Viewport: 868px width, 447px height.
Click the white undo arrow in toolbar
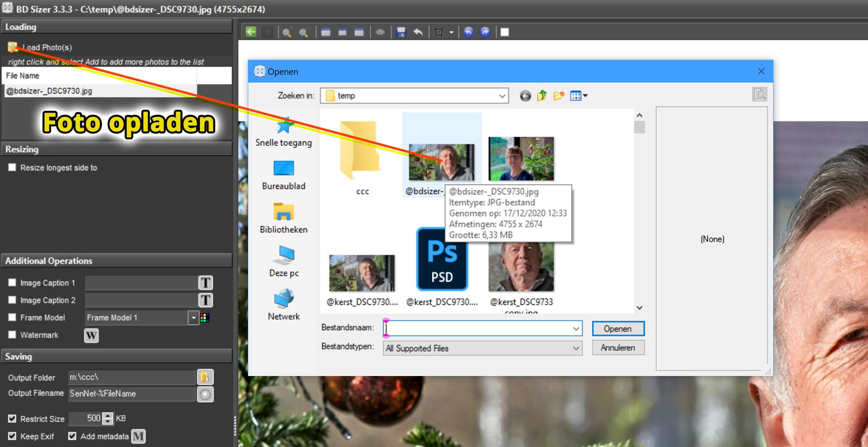[x=418, y=32]
